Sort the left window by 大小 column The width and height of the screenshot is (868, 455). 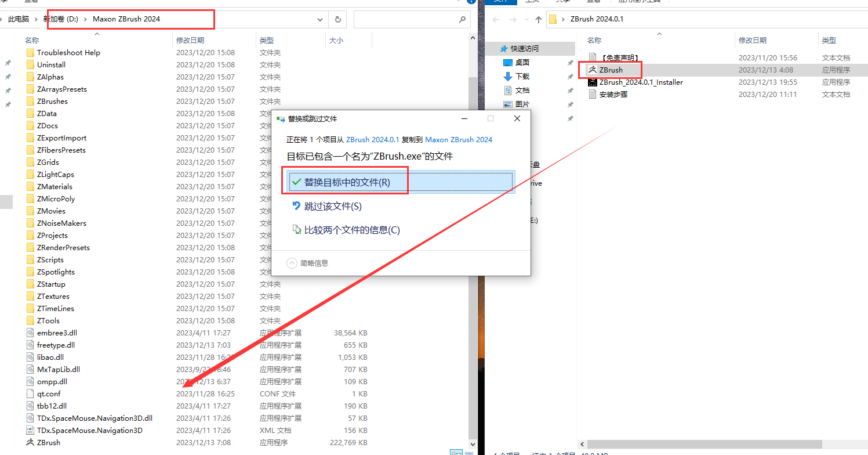[x=336, y=40]
